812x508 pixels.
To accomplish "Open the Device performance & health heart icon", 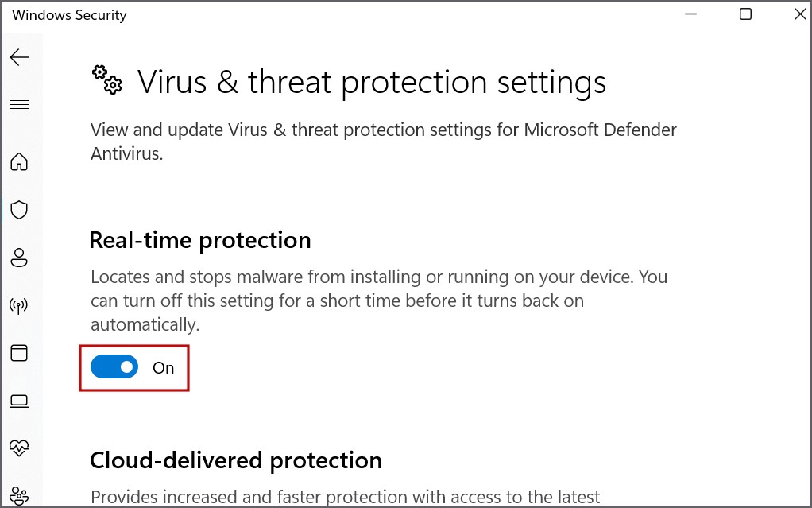I will (19, 448).
